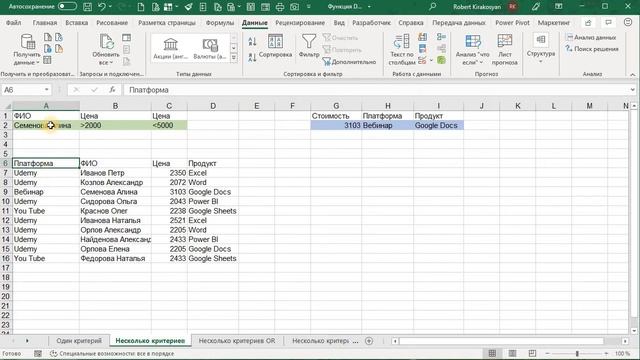This screenshot has height=360, width=640.
Task: Open Customize Quick Access Toolbar arrow
Action: point(309,7)
